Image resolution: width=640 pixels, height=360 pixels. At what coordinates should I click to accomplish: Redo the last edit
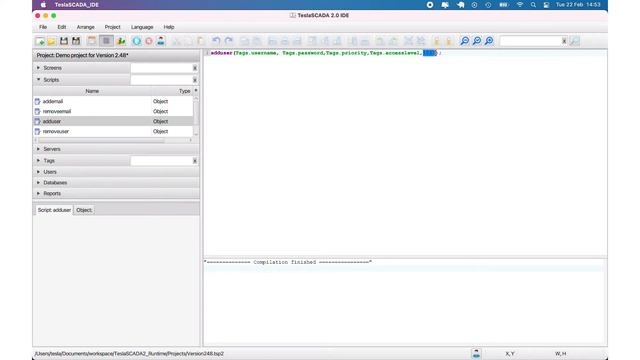(x=229, y=41)
